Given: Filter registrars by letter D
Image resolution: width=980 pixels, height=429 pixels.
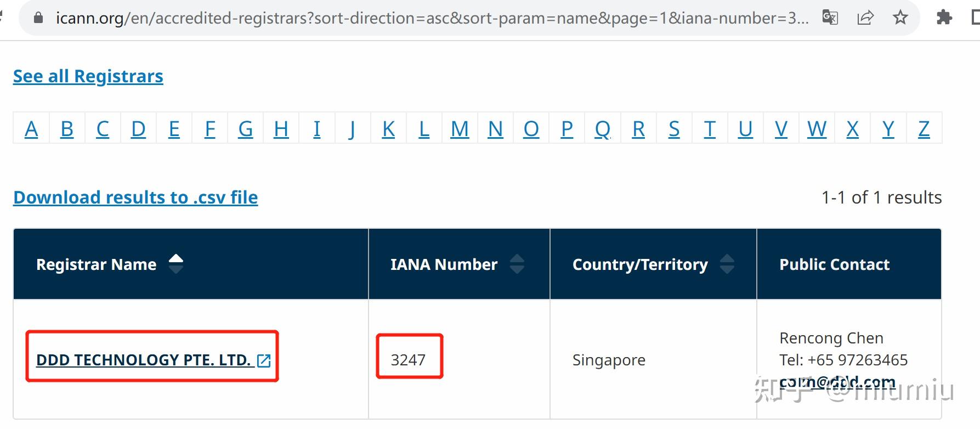Looking at the screenshot, I should 138,129.
